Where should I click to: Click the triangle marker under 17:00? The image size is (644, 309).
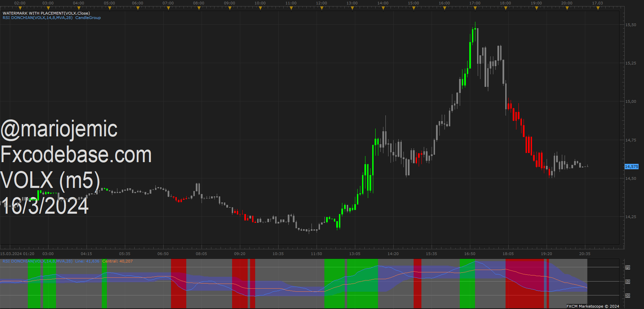[475, 8]
